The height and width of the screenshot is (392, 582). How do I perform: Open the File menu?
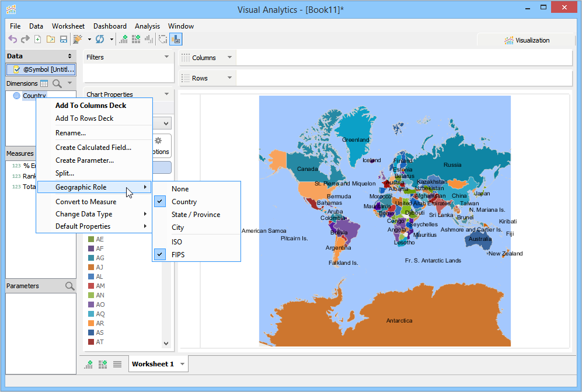[15, 26]
